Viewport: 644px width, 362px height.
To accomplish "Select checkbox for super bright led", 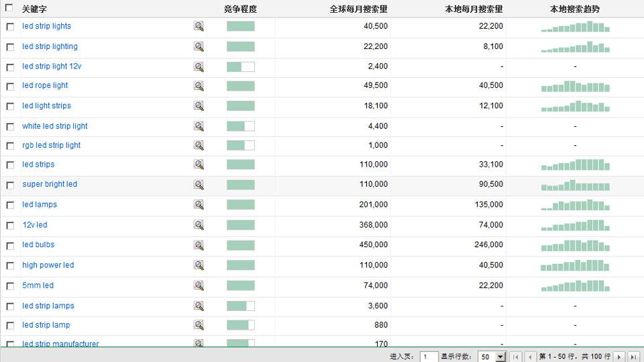I will coord(9,185).
